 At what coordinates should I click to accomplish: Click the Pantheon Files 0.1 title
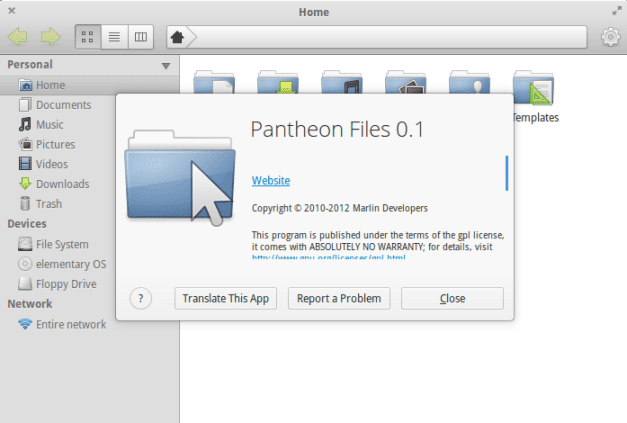337,130
